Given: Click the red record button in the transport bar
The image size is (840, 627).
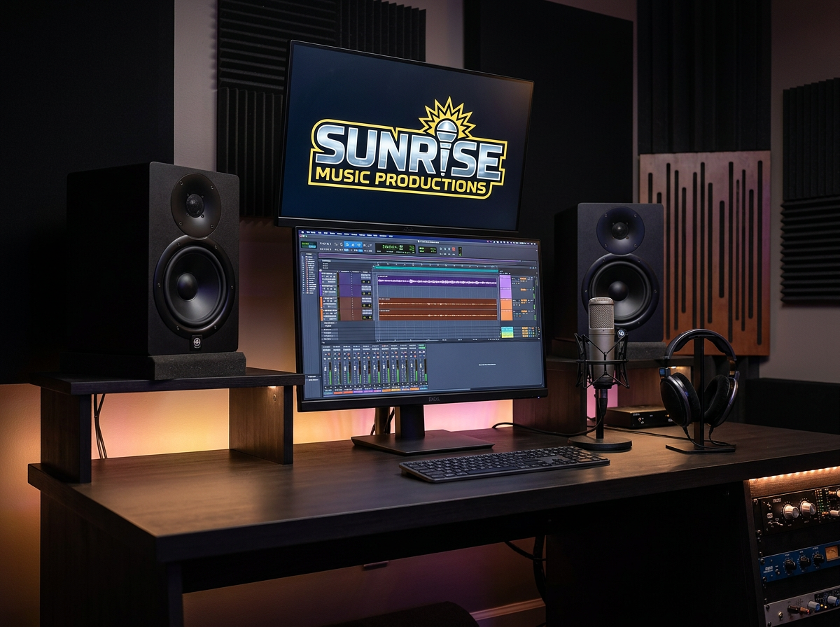Looking at the screenshot, I should tap(454, 249).
